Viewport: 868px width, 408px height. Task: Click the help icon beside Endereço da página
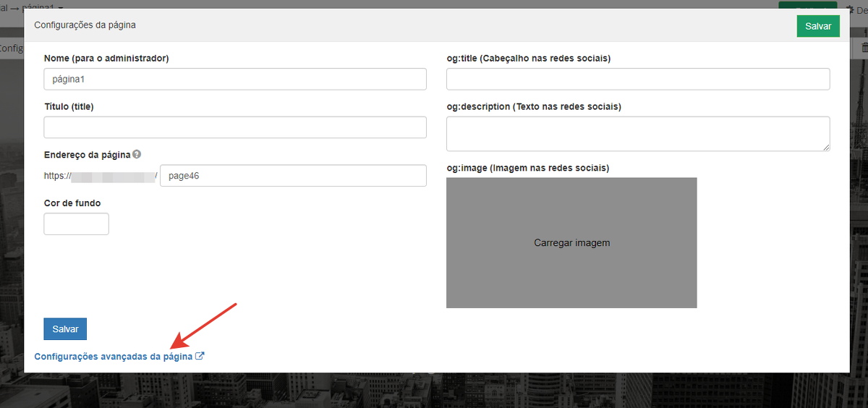point(137,154)
